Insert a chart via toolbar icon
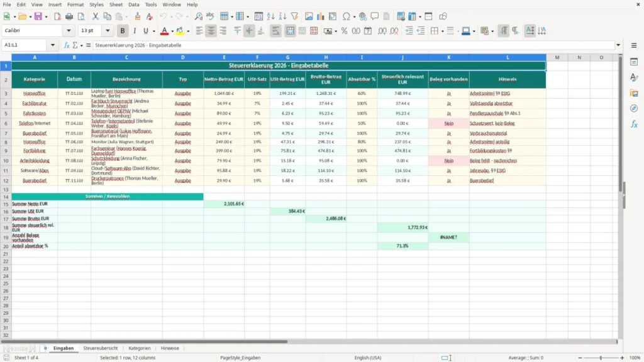The image size is (644, 362). [321, 16]
